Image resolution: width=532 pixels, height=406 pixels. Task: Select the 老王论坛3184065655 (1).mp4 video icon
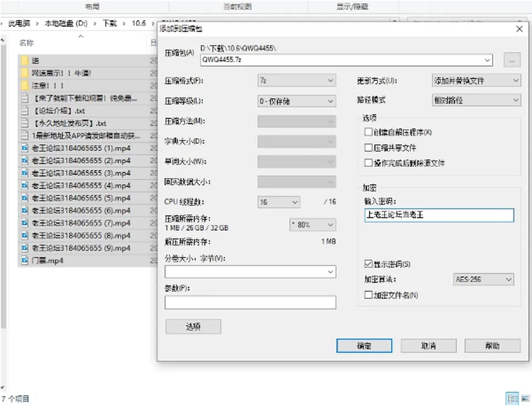pos(25,148)
